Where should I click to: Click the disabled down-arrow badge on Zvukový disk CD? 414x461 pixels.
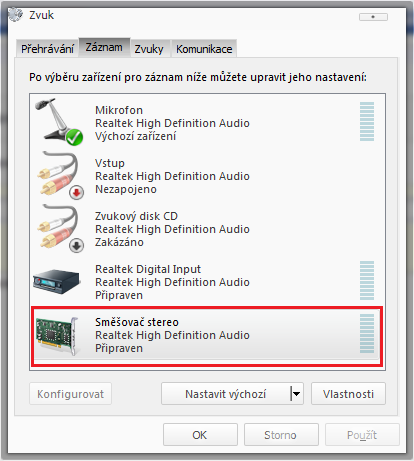77,246
